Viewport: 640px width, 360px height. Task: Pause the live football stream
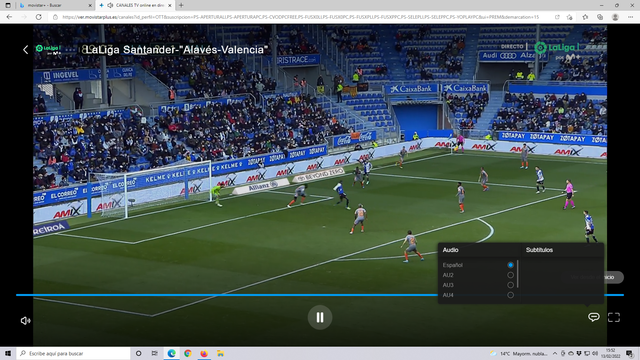click(x=320, y=317)
